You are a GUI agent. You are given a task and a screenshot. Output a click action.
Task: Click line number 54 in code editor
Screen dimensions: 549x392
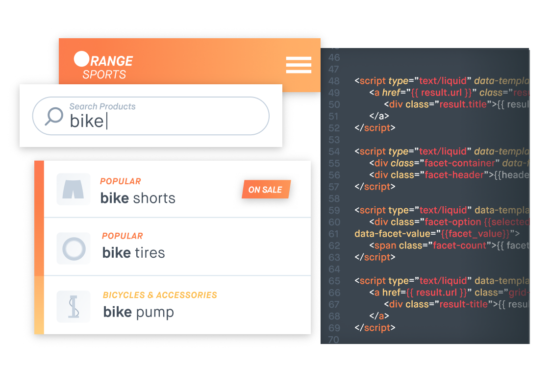(x=334, y=151)
